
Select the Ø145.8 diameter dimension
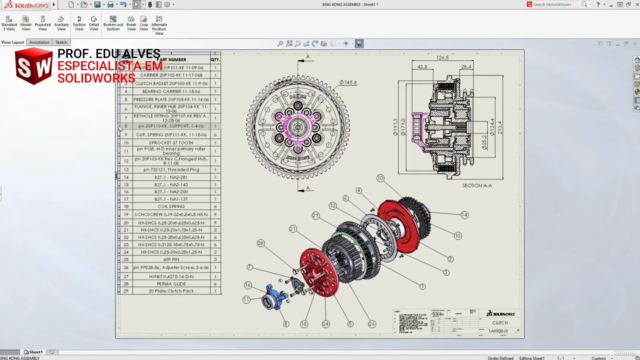[348, 83]
